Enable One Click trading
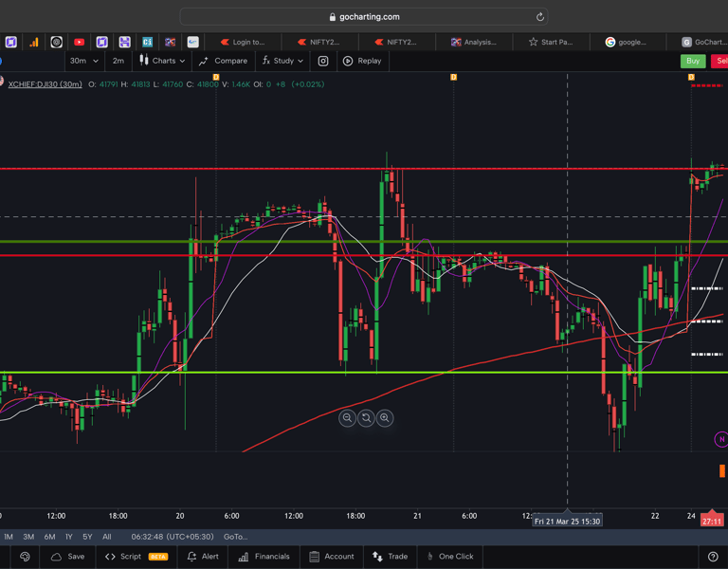 pyautogui.click(x=450, y=557)
